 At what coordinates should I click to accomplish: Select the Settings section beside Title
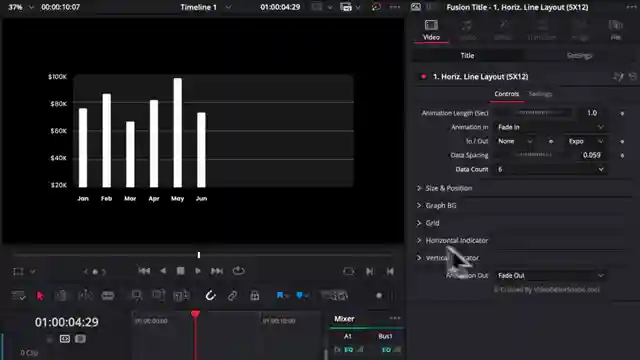579,56
